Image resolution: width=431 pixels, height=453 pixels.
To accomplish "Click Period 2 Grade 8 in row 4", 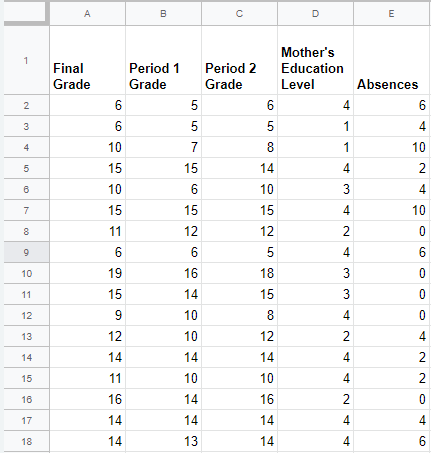I will pyautogui.click(x=239, y=147).
